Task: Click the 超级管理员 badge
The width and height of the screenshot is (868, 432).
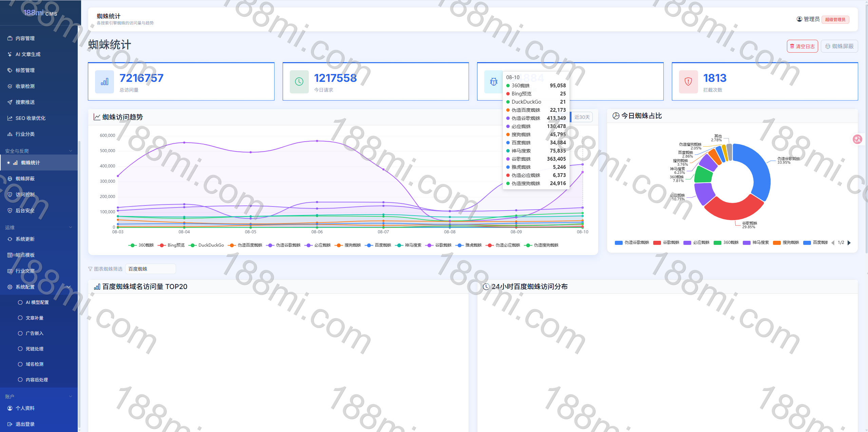Action: pos(835,19)
